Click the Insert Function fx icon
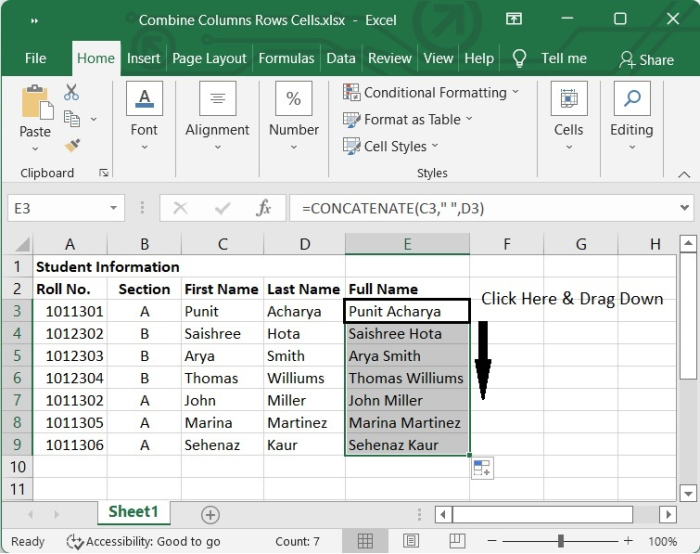 264,208
